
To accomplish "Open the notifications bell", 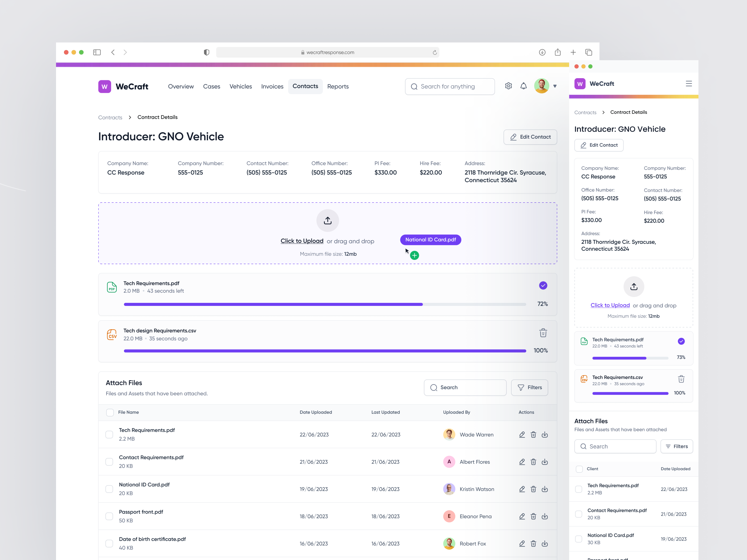I will click(x=524, y=86).
